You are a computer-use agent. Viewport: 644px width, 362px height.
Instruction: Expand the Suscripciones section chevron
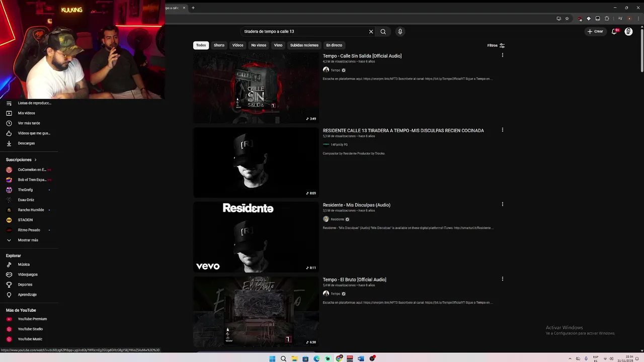click(x=35, y=160)
